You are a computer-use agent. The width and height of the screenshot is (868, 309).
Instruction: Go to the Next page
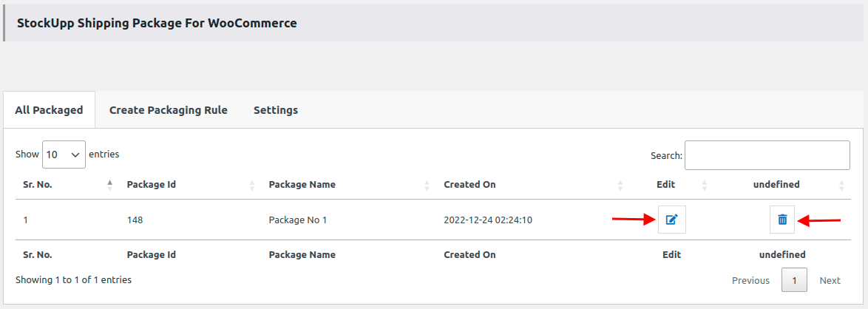pyautogui.click(x=830, y=281)
